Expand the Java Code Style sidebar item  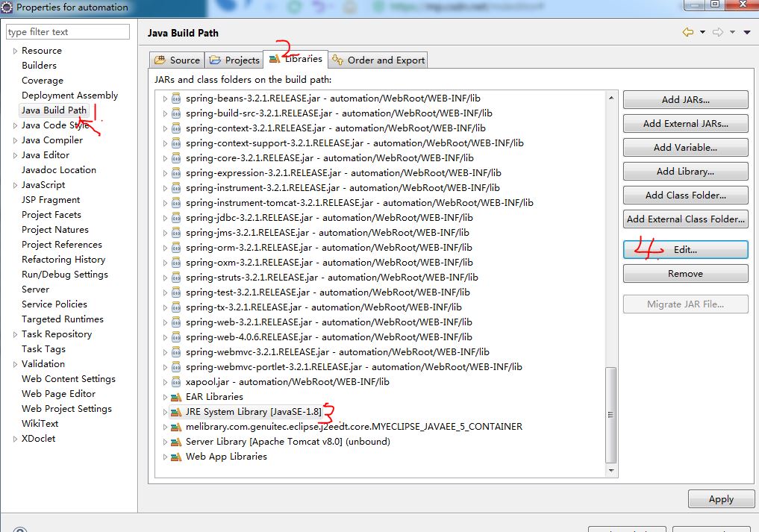point(14,125)
